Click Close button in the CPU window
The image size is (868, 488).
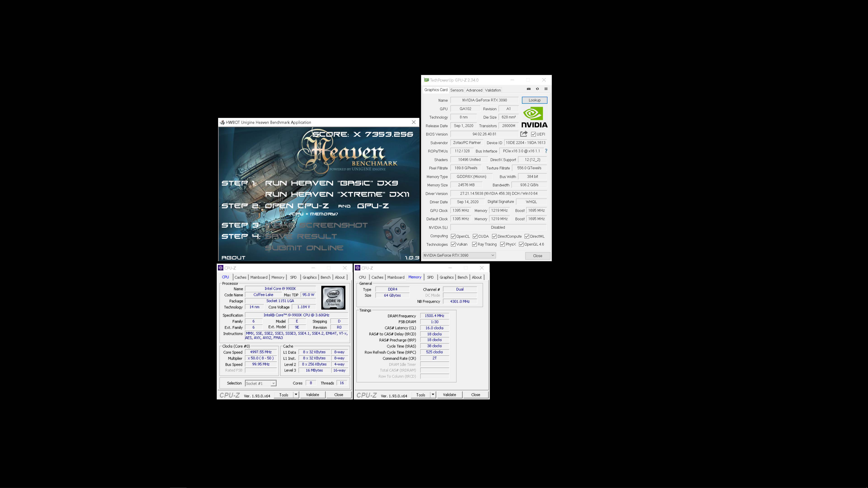click(x=339, y=395)
